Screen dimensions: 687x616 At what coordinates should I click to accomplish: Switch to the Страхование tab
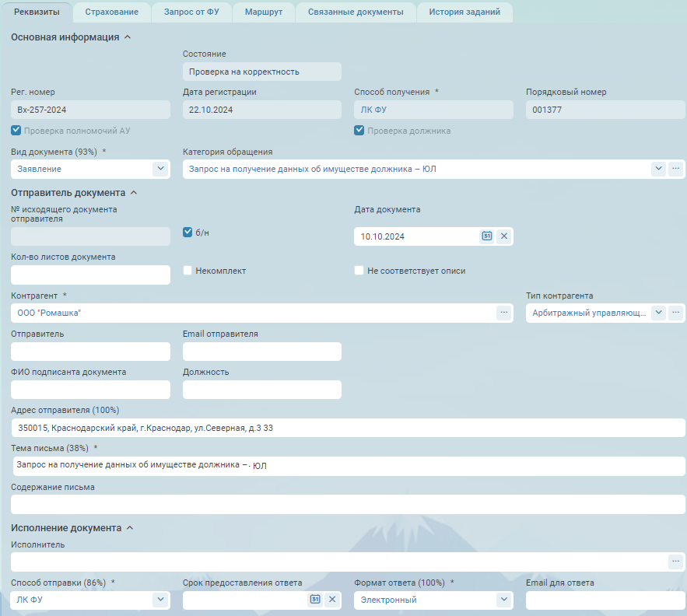(x=112, y=12)
